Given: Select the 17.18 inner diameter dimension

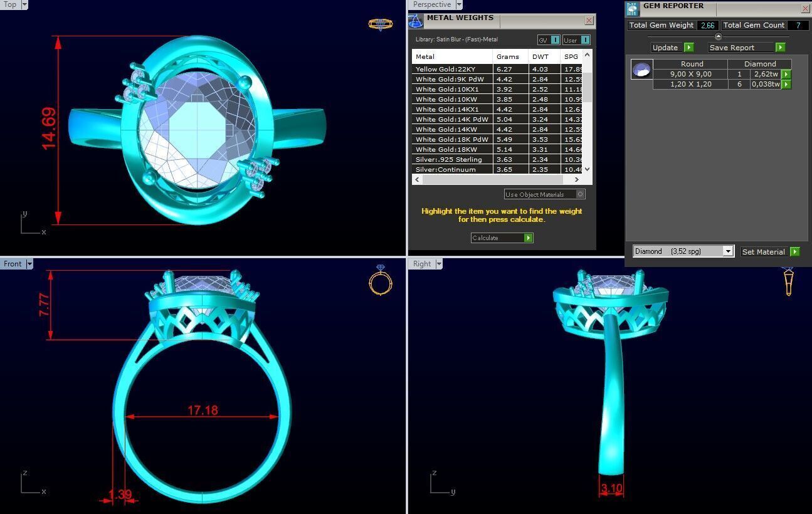Looking at the screenshot, I should click(x=203, y=411).
